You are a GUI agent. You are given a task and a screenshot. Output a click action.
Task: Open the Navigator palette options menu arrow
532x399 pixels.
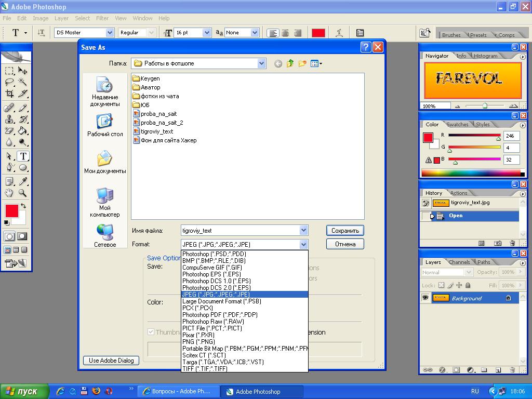tap(523, 57)
